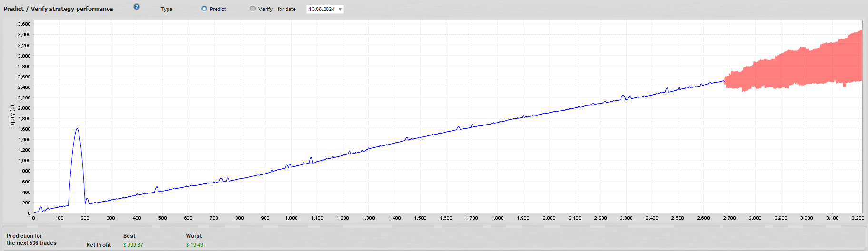The image size is (868, 251).
Task: Click the Best net profit value $ 999.37
Action: (133, 245)
